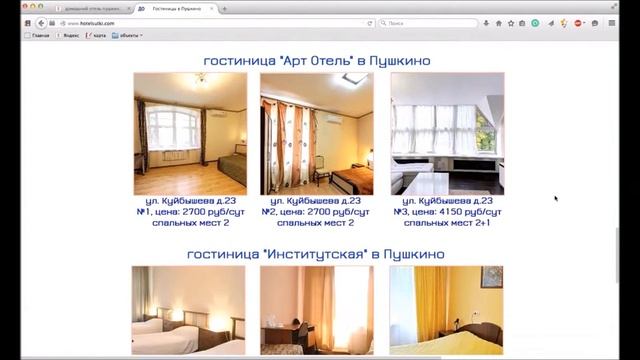Open first Институтская photo with twin beds
Screen dimensions: 640x360
pos(188,310)
